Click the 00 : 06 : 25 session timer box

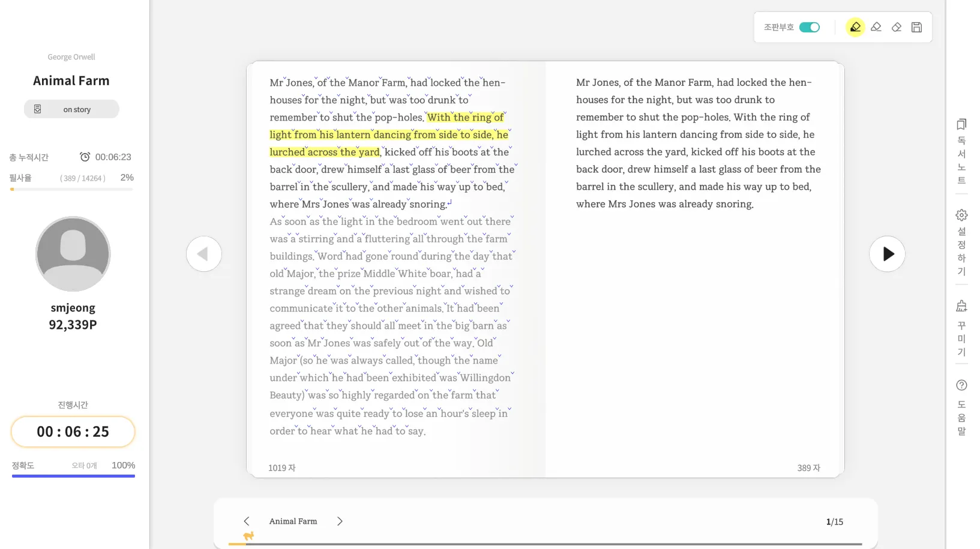point(73,431)
